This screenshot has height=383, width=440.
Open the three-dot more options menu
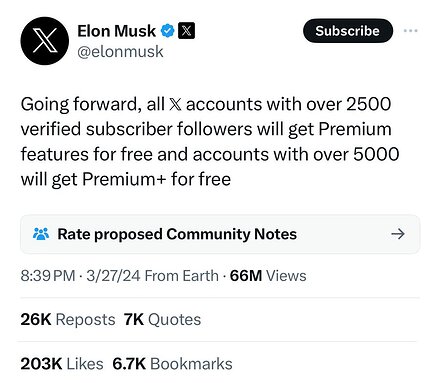point(410,31)
